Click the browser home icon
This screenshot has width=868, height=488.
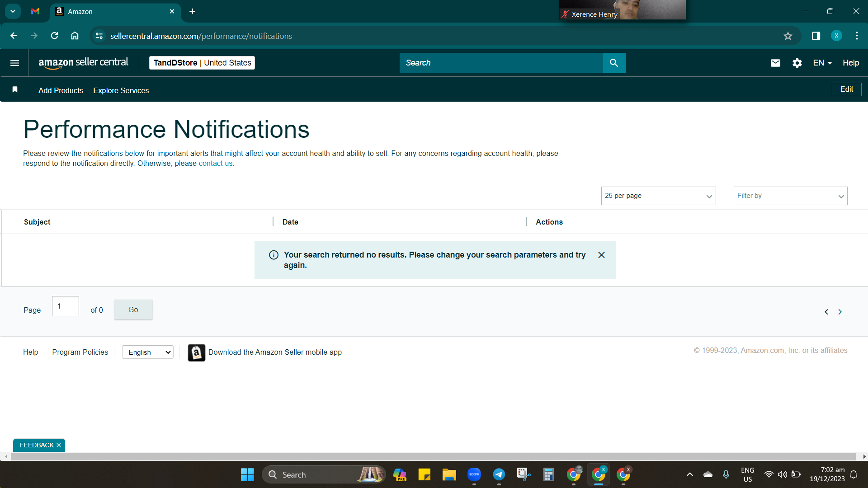[75, 36]
